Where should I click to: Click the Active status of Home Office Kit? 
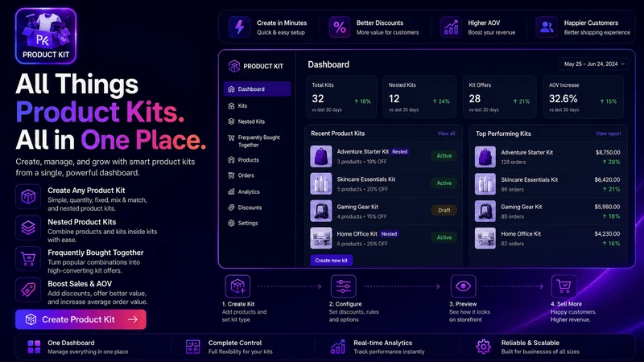[x=444, y=237]
